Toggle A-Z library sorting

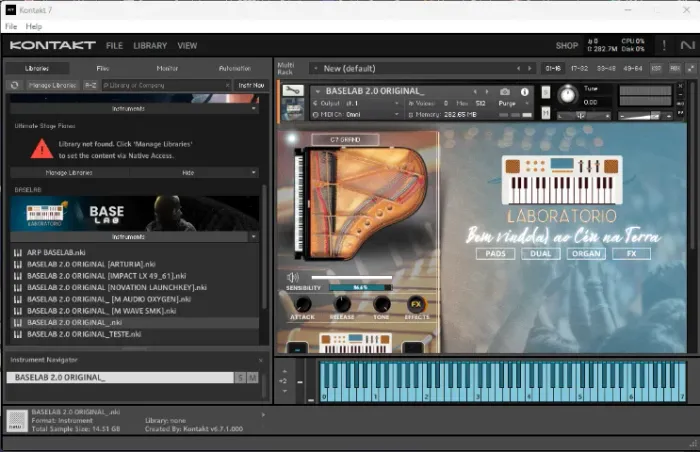click(91, 85)
